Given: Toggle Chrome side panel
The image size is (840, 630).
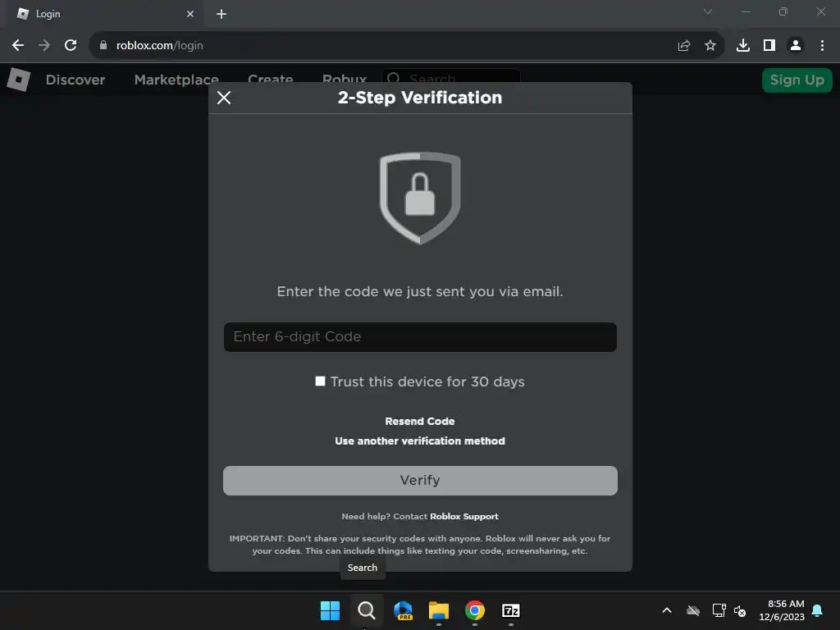Looking at the screenshot, I should coord(769,46).
